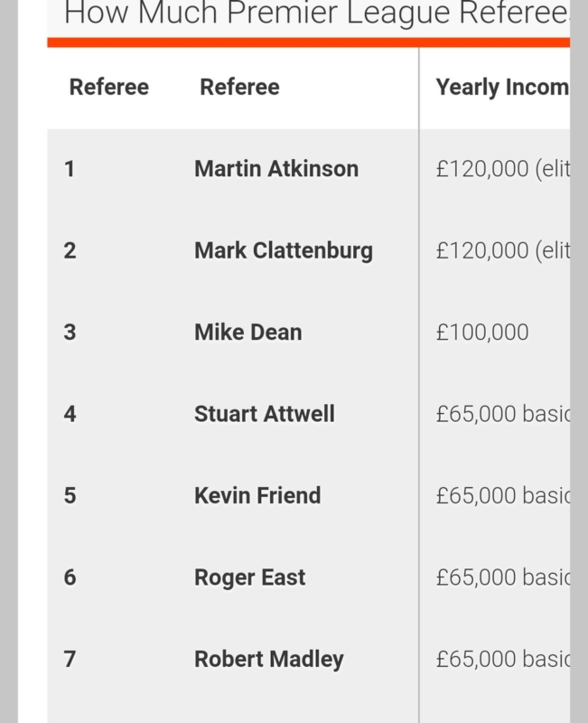The width and height of the screenshot is (588, 723).
Task: Select Roger East in referee list
Action: (250, 577)
